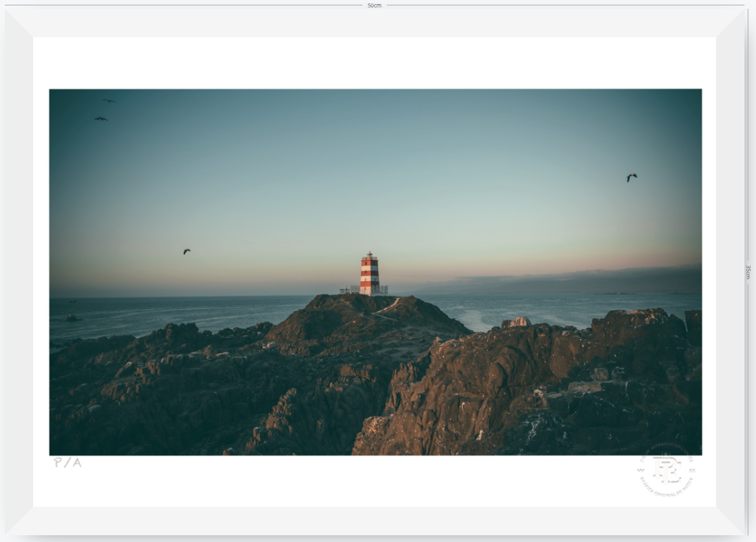
Task: Click the lantern room atop the lighthouse
Action: coord(369,255)
